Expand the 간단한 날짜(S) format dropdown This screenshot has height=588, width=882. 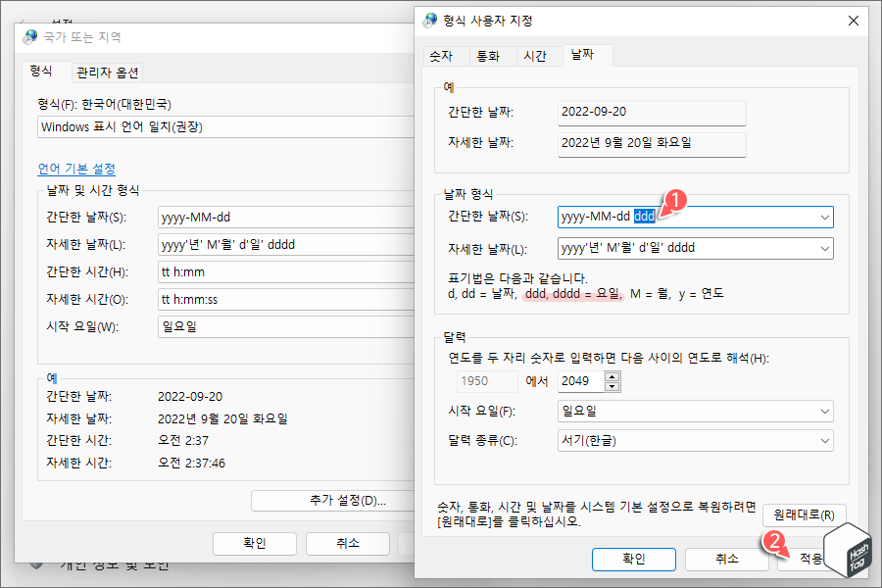pos(823,217)
